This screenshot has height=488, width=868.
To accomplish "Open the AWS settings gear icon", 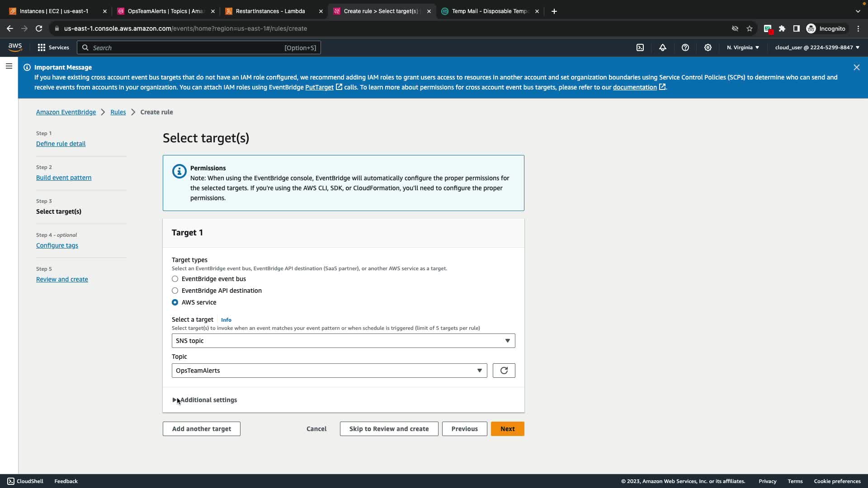I will coord(708,47).
